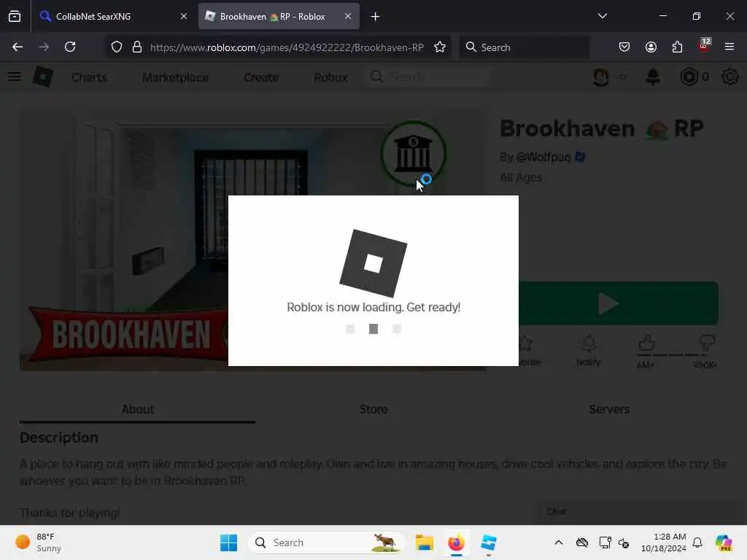Open the tracking protection shield
Image resolution: width=747 pixels, height=560 pixels.
pos(116,47)
